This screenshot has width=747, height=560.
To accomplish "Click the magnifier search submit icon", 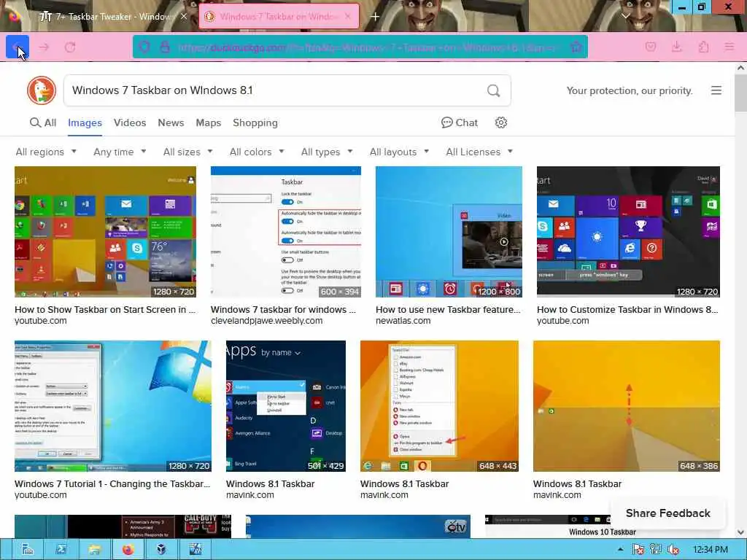I will coord(494,90).
